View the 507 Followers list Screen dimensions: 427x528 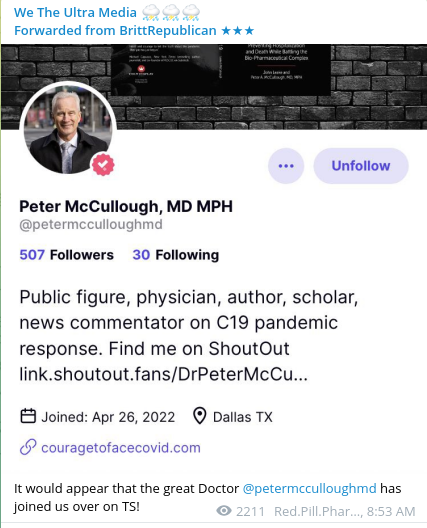(x=66, y=255)
